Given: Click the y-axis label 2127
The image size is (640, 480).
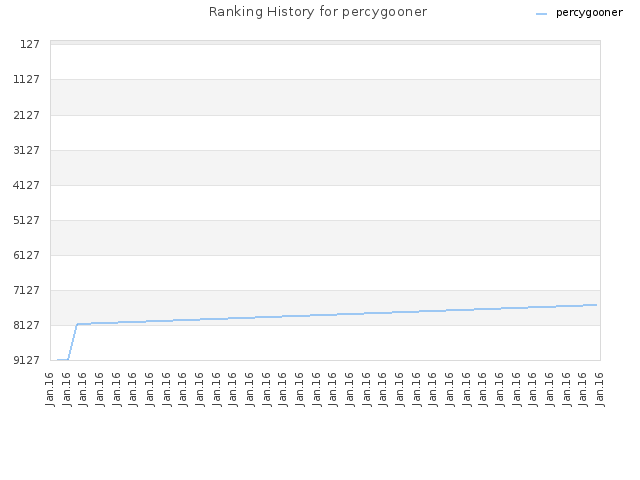Looking at the screenshot, I should [x=27, y=115].
